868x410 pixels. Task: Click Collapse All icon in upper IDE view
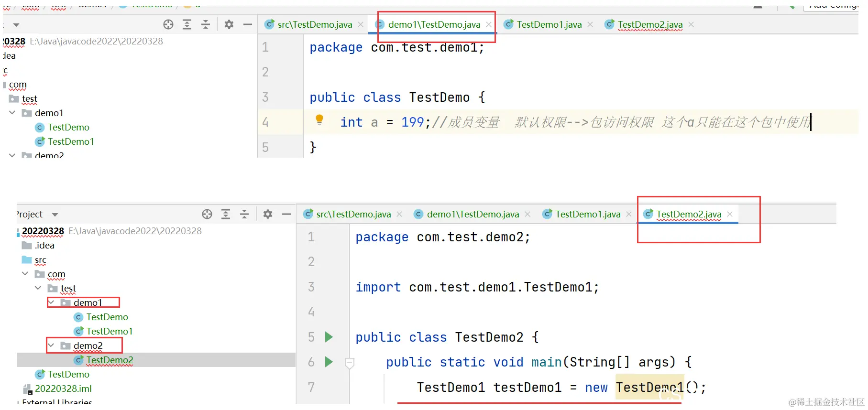pyautogui.click(x=206, y=24)
